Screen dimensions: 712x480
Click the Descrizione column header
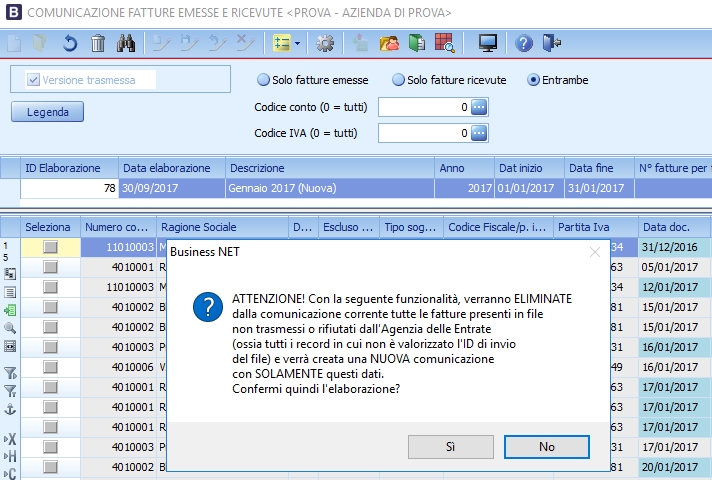(x=330, y=168)
